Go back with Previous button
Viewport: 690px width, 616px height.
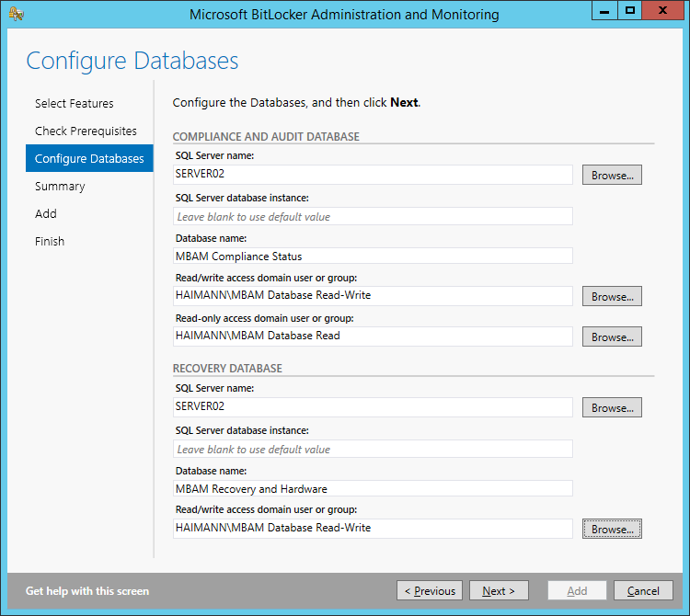tap(430, 590)
